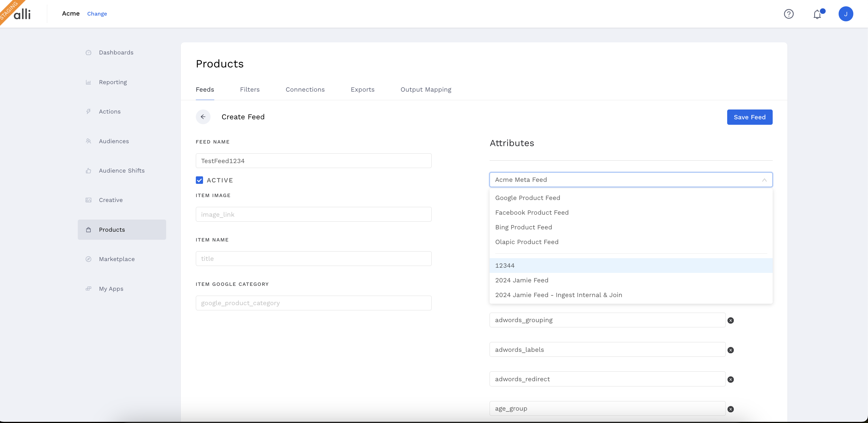Click the age_group attribute field
Screen dimensions: 868x423
[x=607, y=409]
